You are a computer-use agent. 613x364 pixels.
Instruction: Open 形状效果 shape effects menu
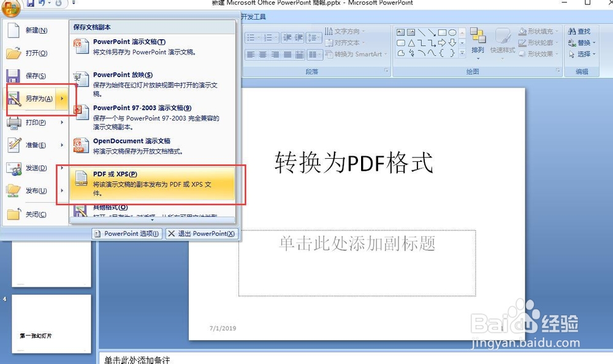click(x=539, y=53)
